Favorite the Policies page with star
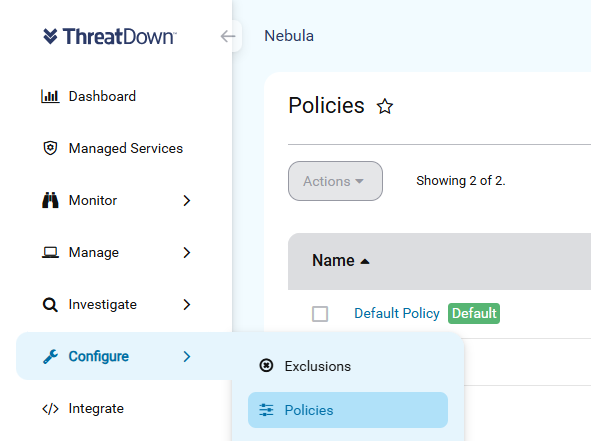This screenshot has width=591, height=441. tap(385, 106)
